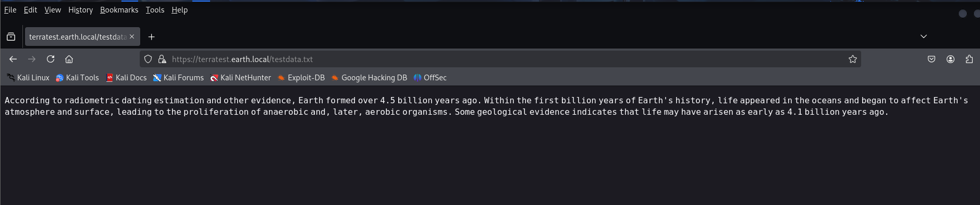The height and width of the screenshot is (205, 980).
Task: Reload the current page
Action: coord(51,59)
